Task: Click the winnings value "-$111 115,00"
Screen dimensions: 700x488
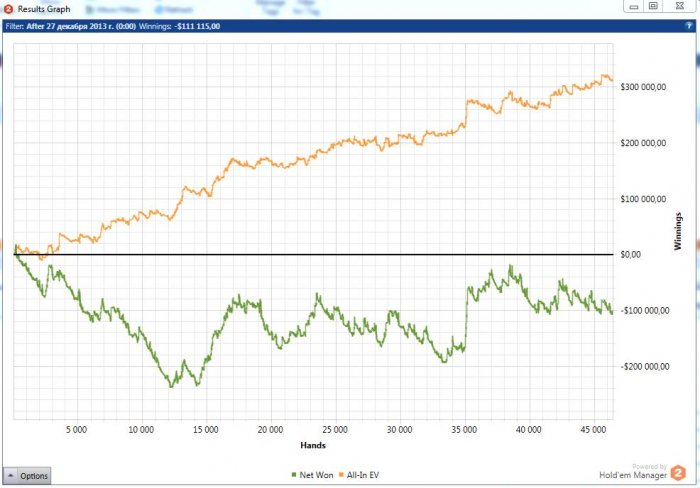Action: tap(197, 26)
